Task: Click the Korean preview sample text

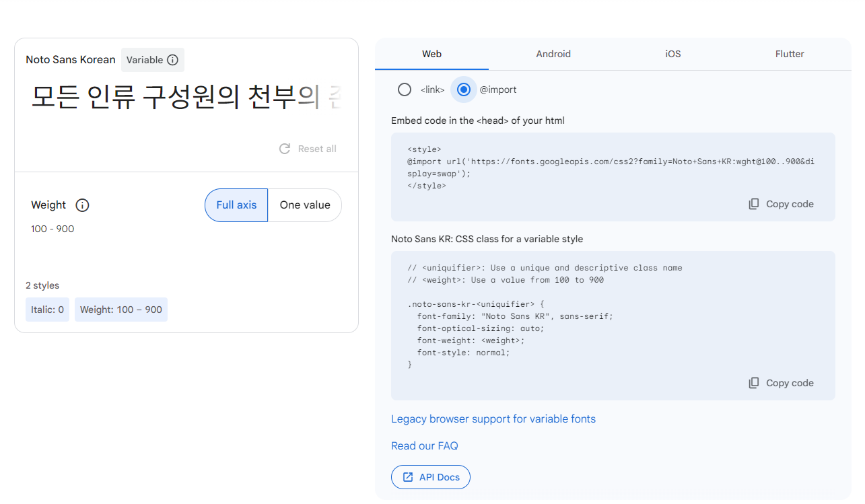Action: (x=186, y=98)
